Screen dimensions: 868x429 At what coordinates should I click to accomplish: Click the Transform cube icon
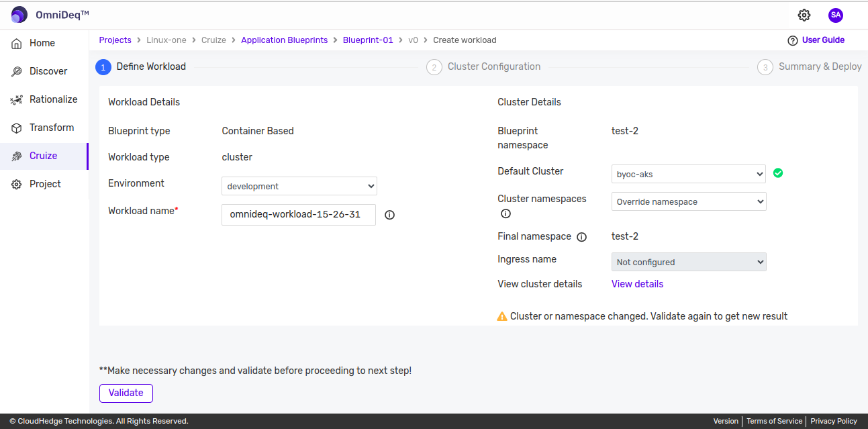17,128
